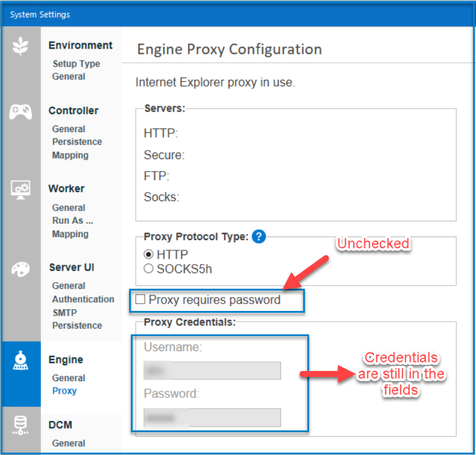
Task: Click the Server UI palette icon
Action: (x=20, y=270)
